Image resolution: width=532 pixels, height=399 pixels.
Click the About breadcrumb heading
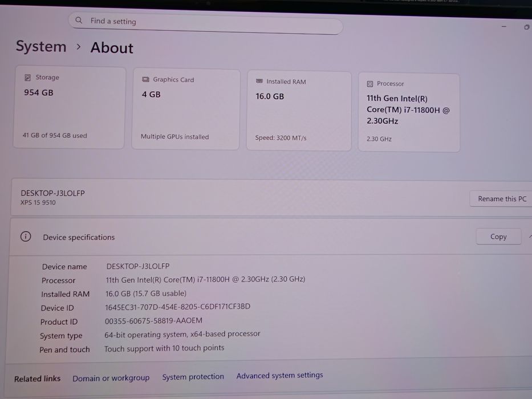point(112,47)
